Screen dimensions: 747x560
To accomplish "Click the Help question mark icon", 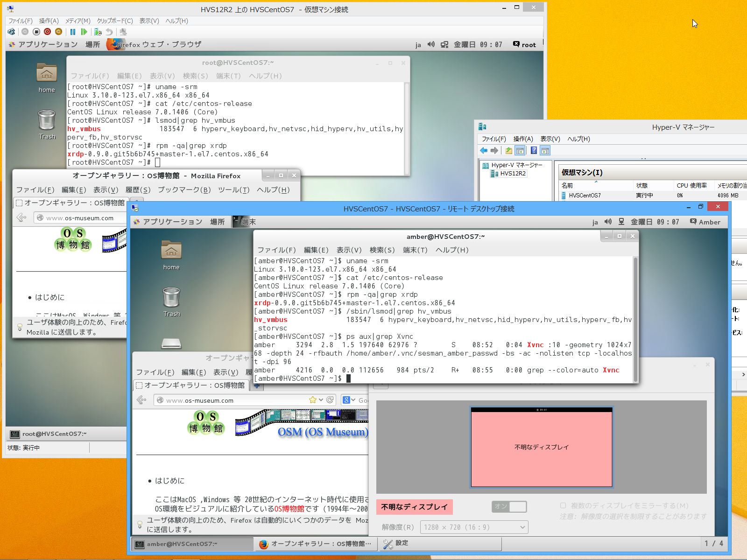I will click(x=534, y=150).
